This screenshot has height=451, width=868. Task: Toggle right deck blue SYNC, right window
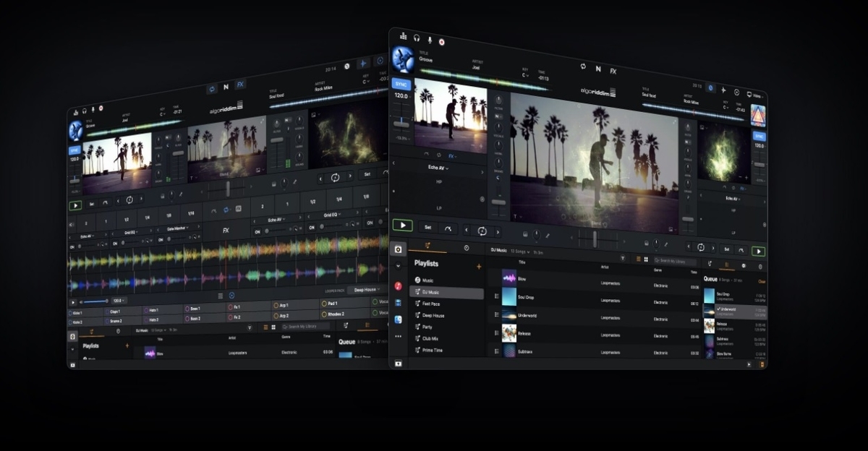[x=759, y=136]
